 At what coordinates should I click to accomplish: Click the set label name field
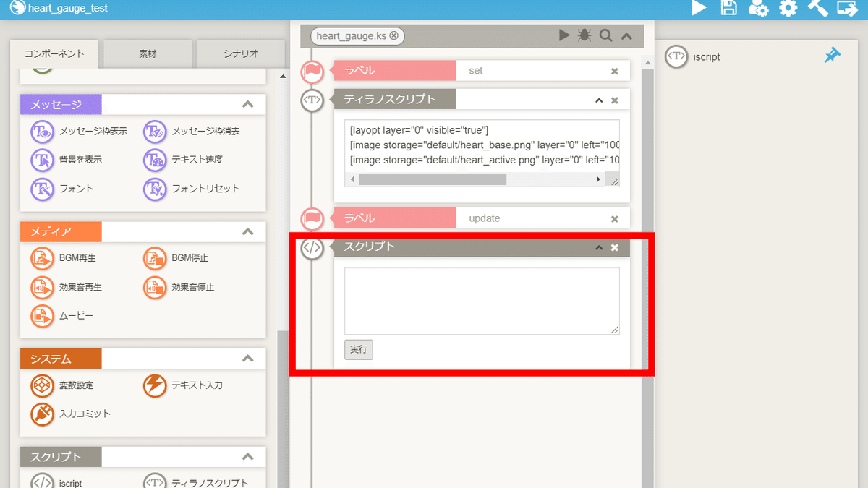pyautogui.click(x=531, y=71)
